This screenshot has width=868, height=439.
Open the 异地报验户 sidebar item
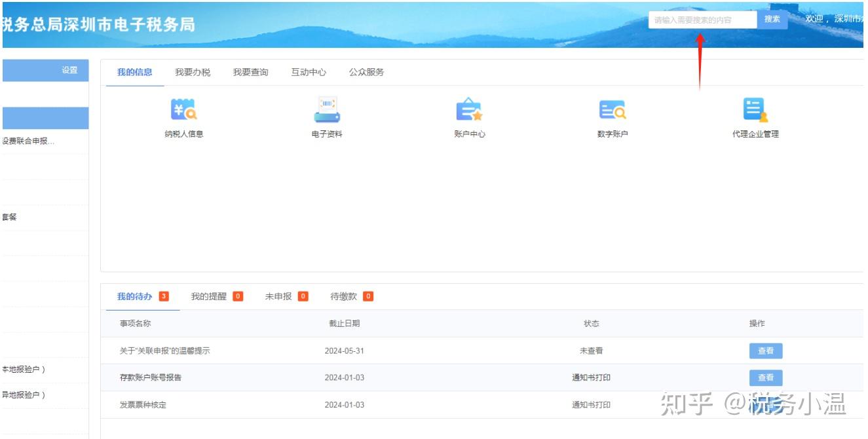[x=24, y=394]
